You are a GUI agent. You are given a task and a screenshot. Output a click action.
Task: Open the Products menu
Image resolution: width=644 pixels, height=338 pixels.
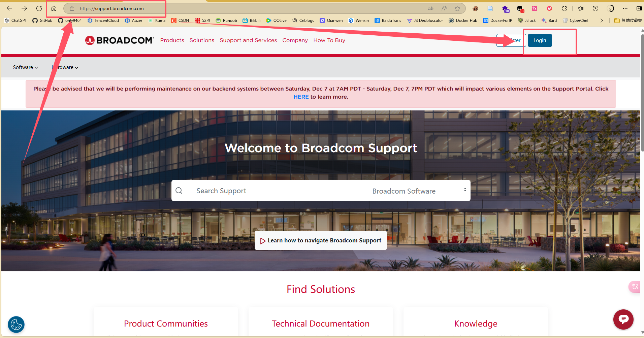[x=172, y=40]
